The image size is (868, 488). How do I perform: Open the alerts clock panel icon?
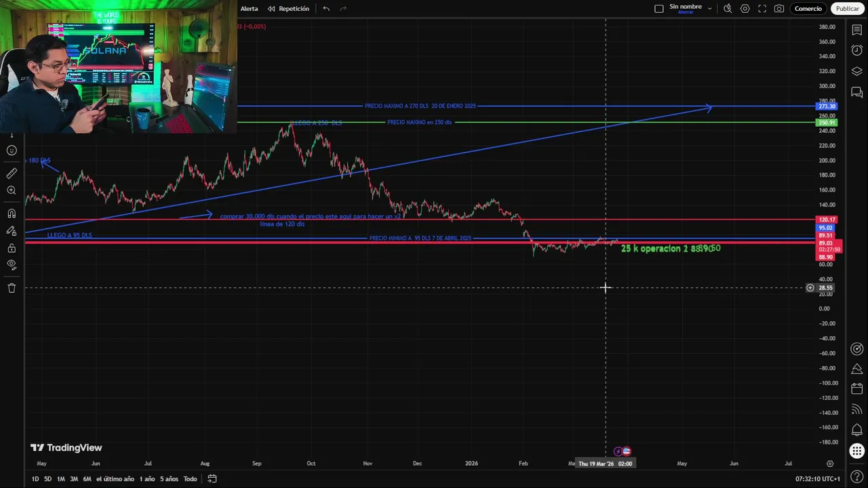click(x=857, y=51)
